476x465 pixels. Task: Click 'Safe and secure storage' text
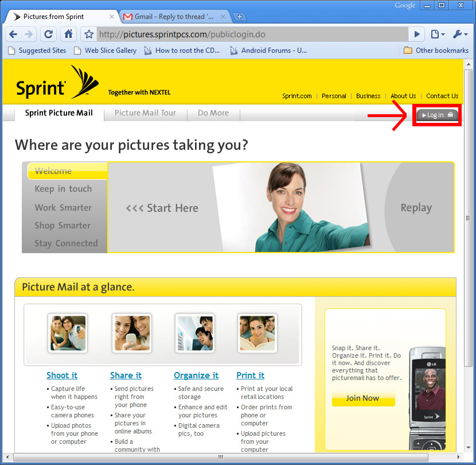[x=201, y=393]
